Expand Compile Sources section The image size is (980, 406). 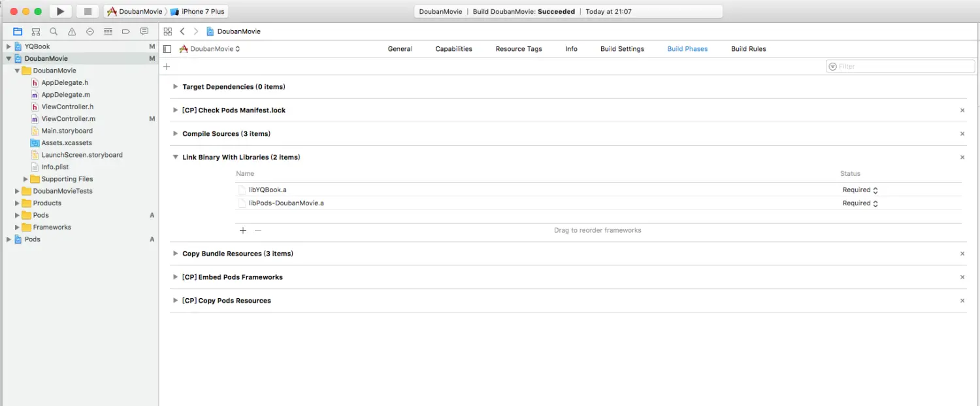pyautogui.click(x=175, y=134)
